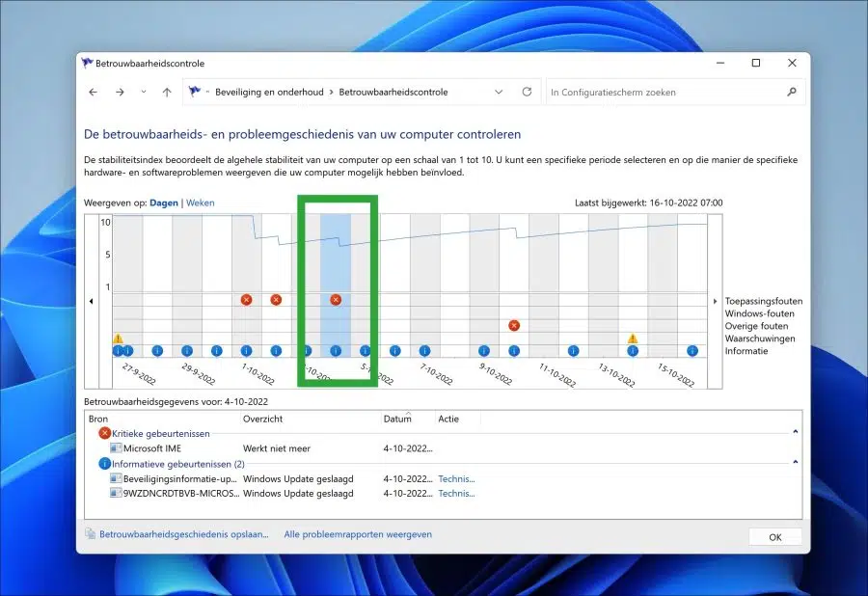Viewport: 868px width, 596px height.
Task: Go back using the back arrow
Action: click(x=93, y=93)
